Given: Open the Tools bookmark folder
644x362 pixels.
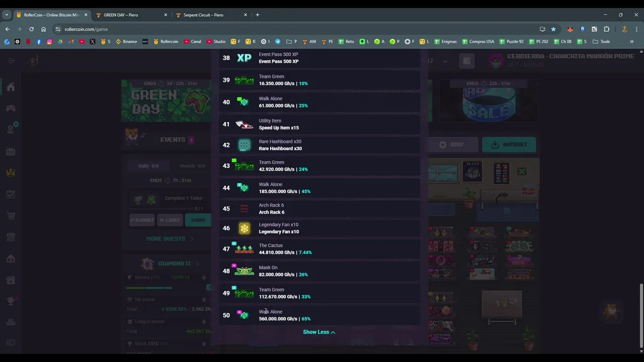Looking at the screenshot, I should point(601,42).
